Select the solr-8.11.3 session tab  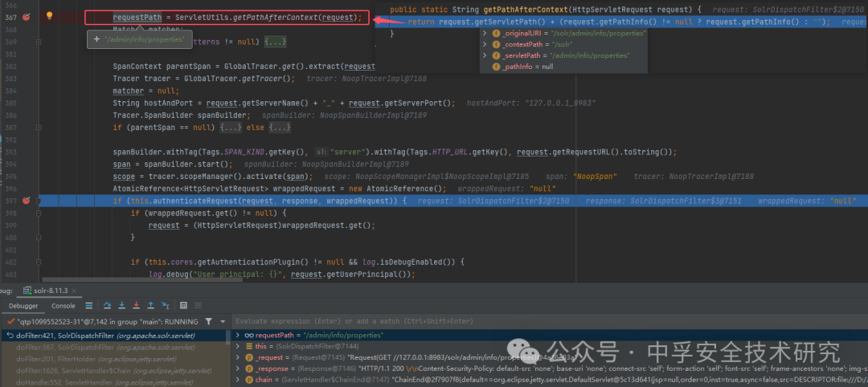tap(50, 291)
